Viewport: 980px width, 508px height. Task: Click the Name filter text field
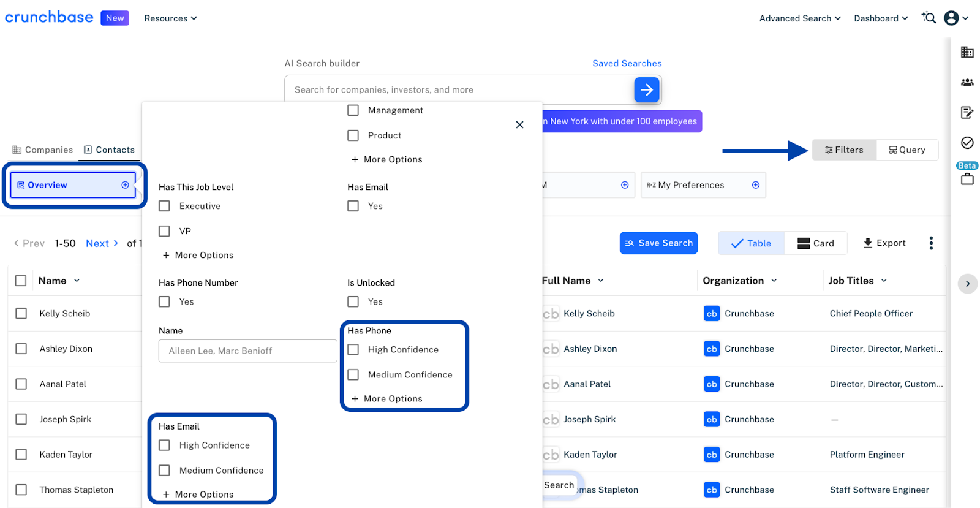[x=248, y=351]
